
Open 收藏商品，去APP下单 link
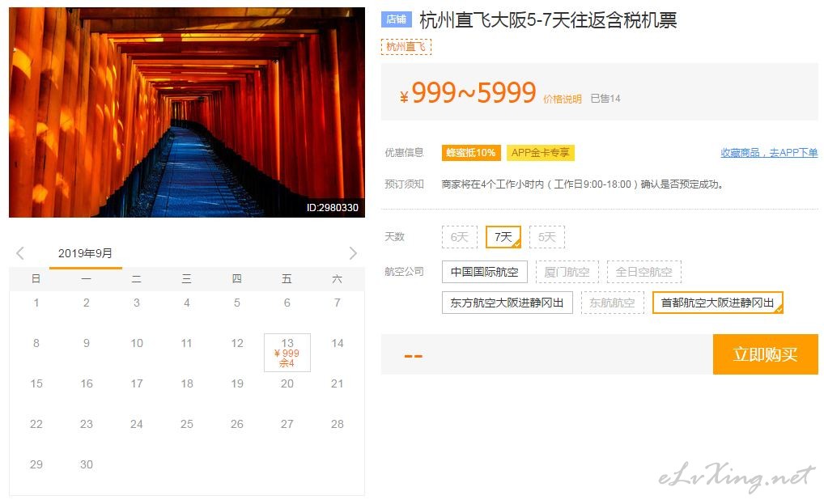[x=769, y=153]
